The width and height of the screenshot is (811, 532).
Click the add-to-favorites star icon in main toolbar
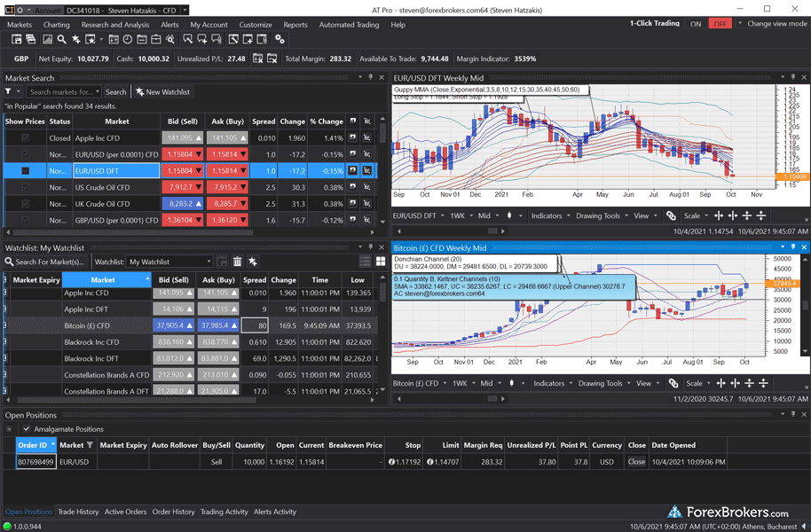tap(76, 39)
